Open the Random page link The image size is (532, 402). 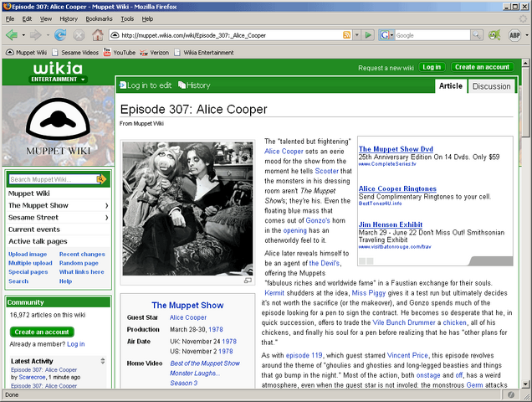(79, 263)
